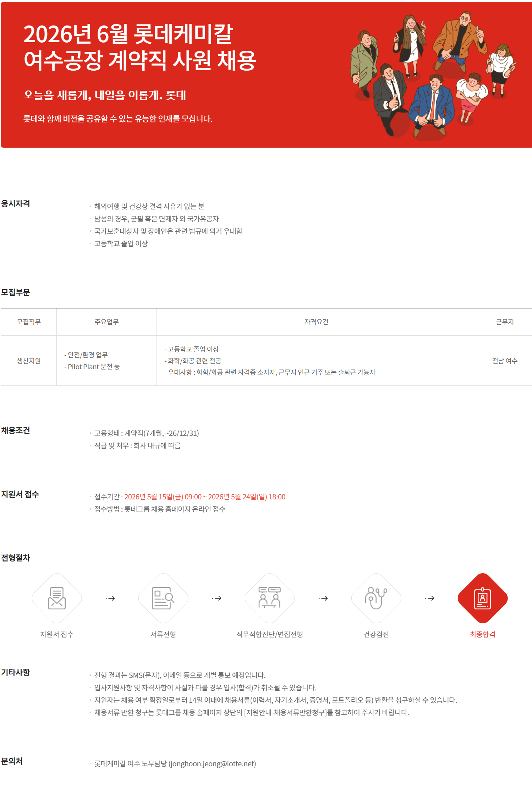Click the arrow between 지원서 접수 and 서류전형
Viewport: 532px width, 800px height.
point(110,598)
